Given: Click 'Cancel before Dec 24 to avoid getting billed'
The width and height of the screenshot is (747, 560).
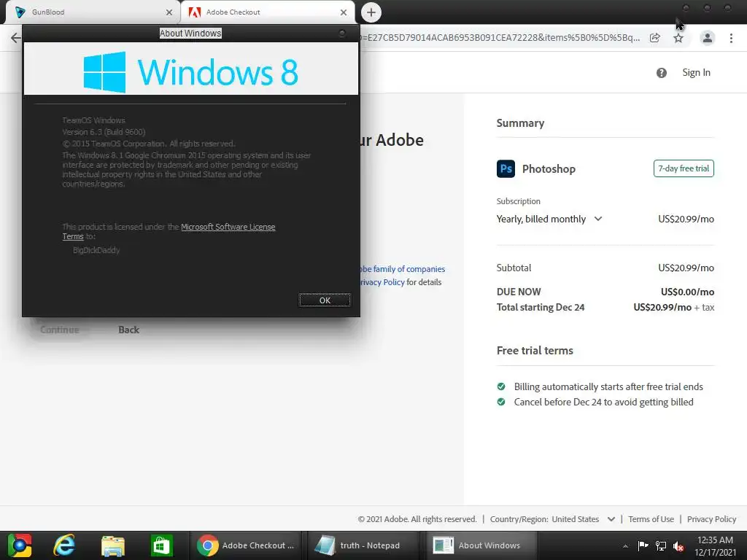Looking at the screenshot, I should click(x=603, y=402).
